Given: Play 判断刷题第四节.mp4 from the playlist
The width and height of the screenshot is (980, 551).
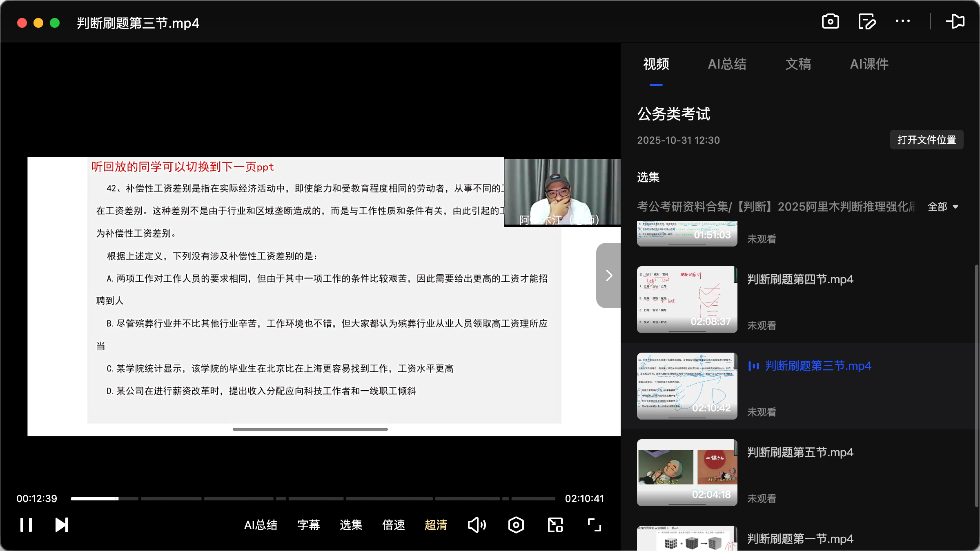Looking at the screenshot, I should click(800, 279).
